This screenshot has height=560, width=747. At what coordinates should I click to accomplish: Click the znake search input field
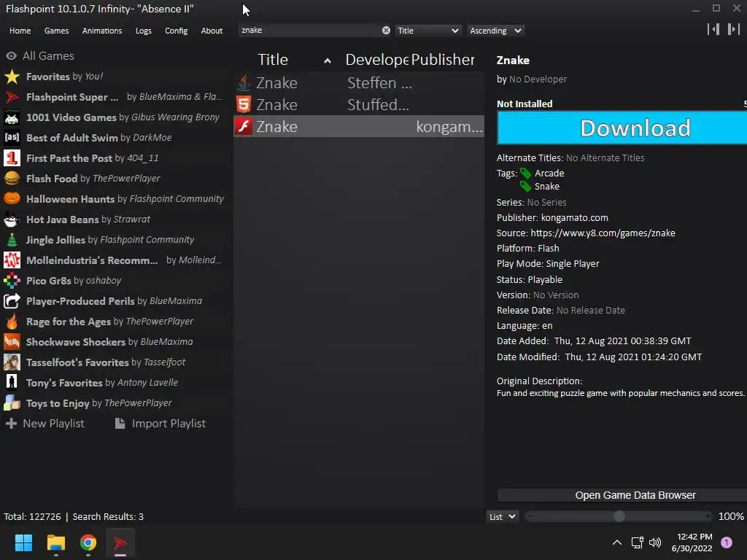tap(309, 31)
